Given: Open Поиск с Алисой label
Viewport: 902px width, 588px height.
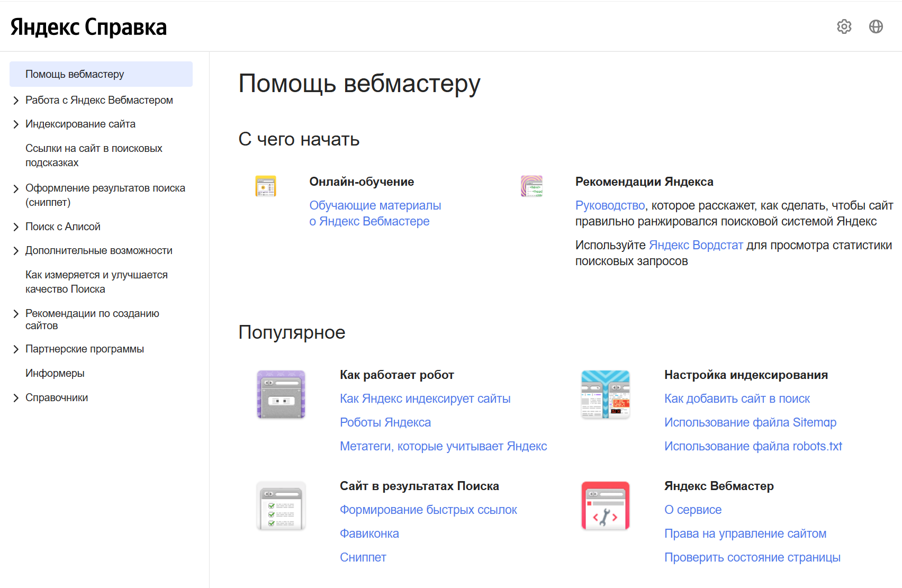Looking at the screenshot, I should [x=63, y=227].
